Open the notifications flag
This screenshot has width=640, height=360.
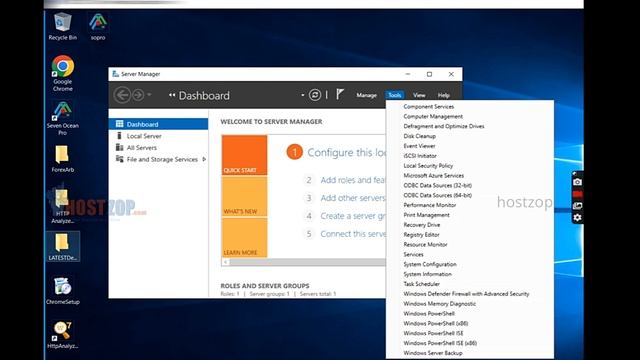pyautogui.click(x=340, y=95)
